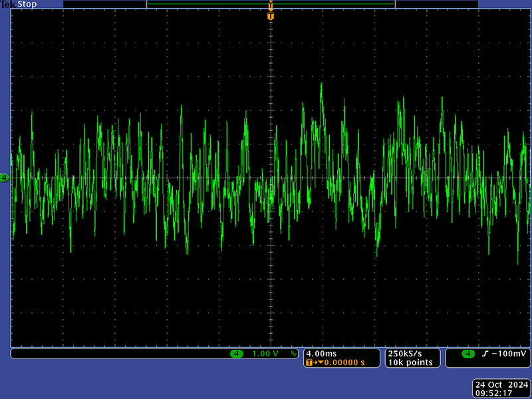Select the 1.00 V vertical scale readout

pos(265,354)
